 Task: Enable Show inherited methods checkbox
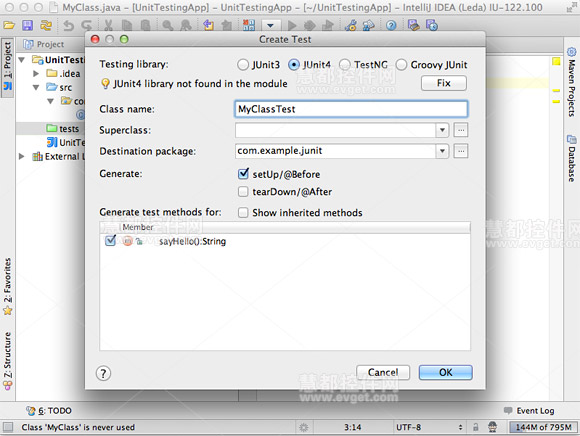(x=243, y=213)
